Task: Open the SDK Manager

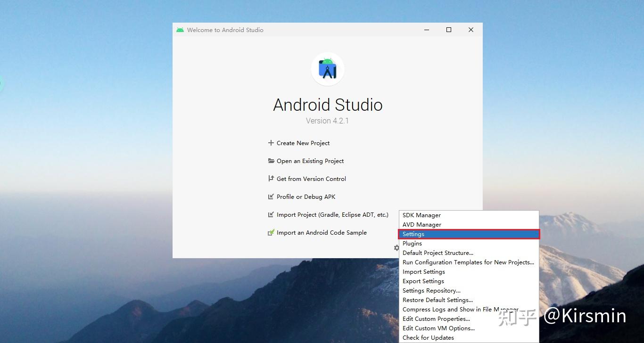Action: point(421,215)
